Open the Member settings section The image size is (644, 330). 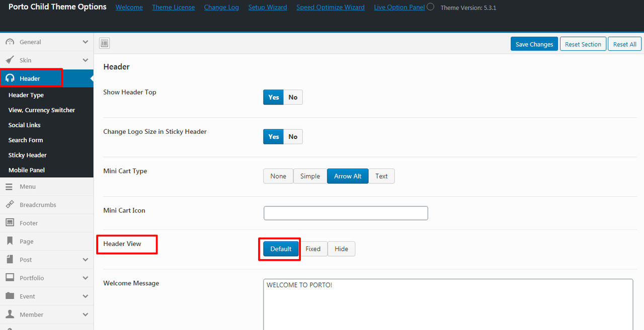pos(47,314)
